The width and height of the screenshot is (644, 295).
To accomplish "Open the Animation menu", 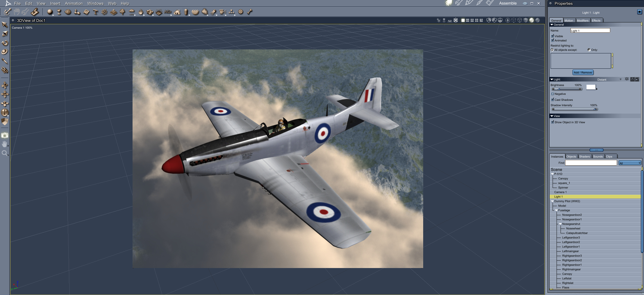I will 74,3.
